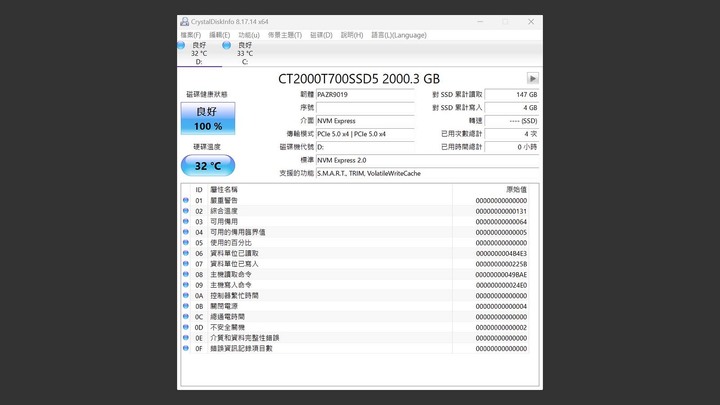Click the power on count value 4 次

pyautogui.click(x=512, y=134)
